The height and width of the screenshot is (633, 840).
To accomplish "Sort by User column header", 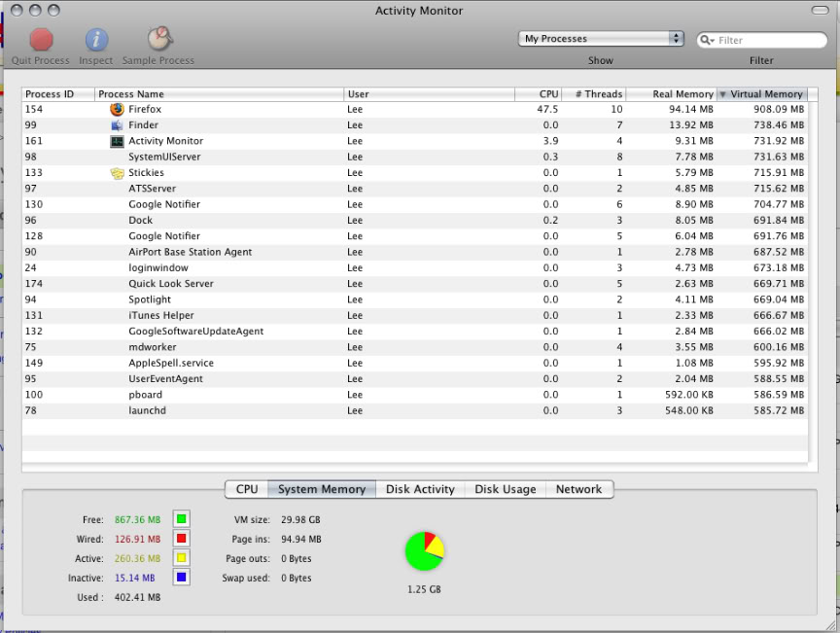I will click(x=429, y=94).
